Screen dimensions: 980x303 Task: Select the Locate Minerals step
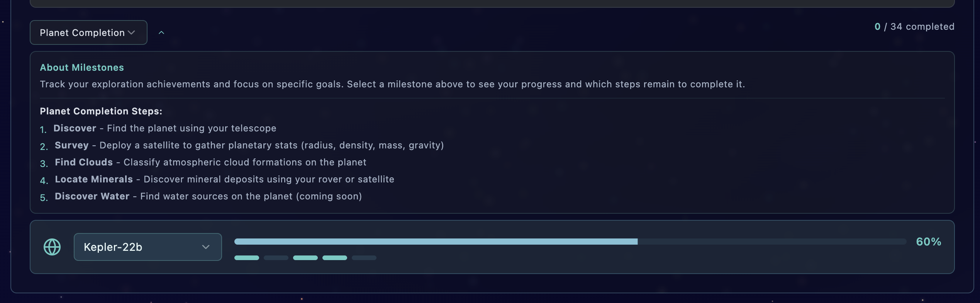(x=93, y=179)
